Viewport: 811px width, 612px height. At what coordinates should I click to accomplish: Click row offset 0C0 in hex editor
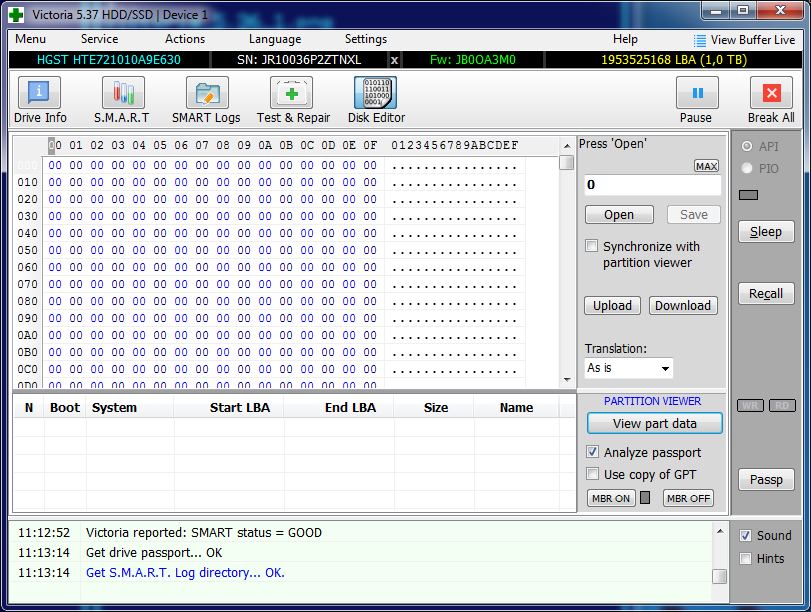coord(27,369)
